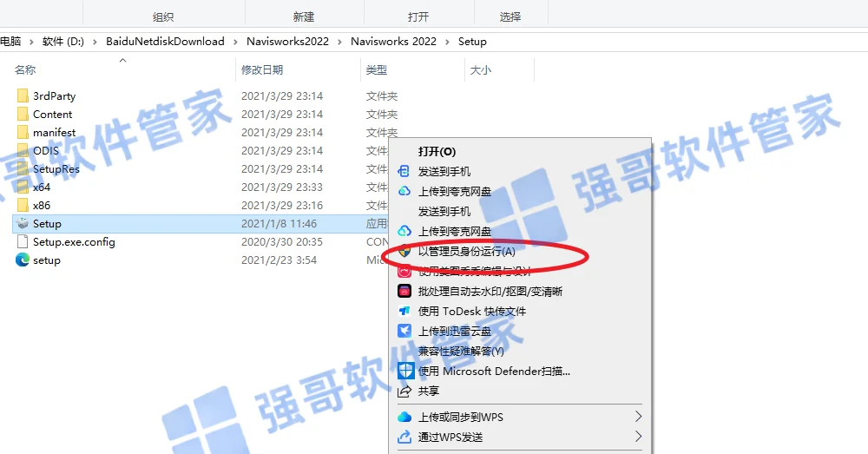Screen dimensions: 868x454
Task: Select 以管理员身份运行(A) menu entry
Action: pos(467,252)
